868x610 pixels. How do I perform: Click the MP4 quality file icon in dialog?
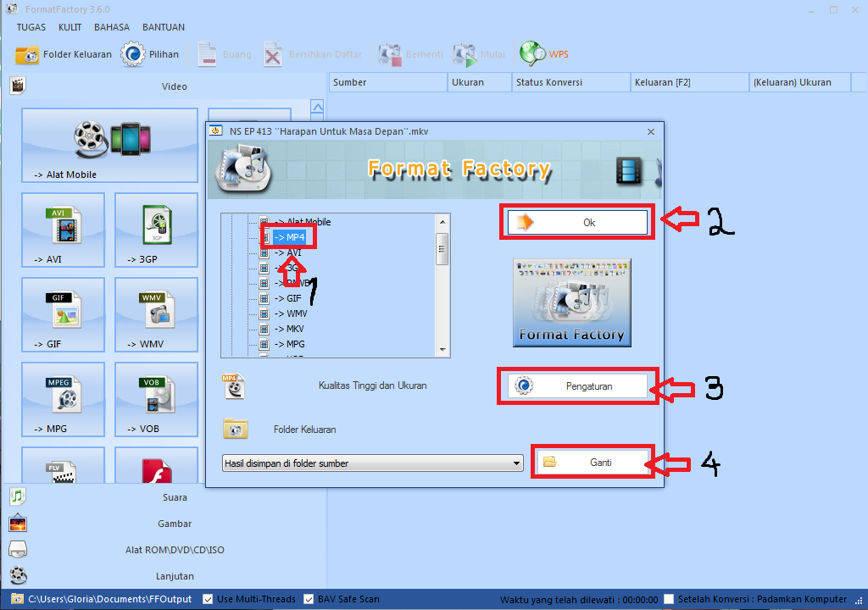pos(233,386)
